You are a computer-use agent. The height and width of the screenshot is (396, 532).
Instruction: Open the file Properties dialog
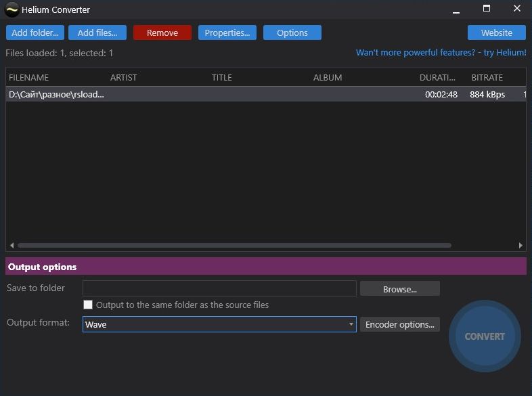click(227, 32)
